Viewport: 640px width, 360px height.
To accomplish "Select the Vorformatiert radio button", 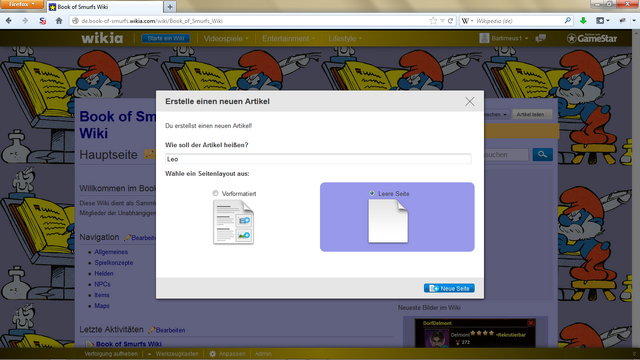I will coord(216,193).
